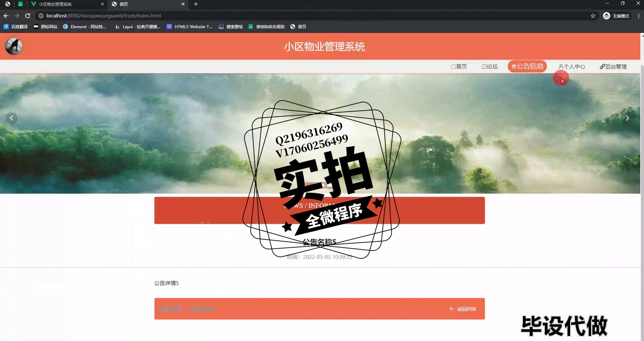Click the round avatar logo in the header
This screenshot has width=644, height=341.
pyautogui.click(x=14, y=46)
